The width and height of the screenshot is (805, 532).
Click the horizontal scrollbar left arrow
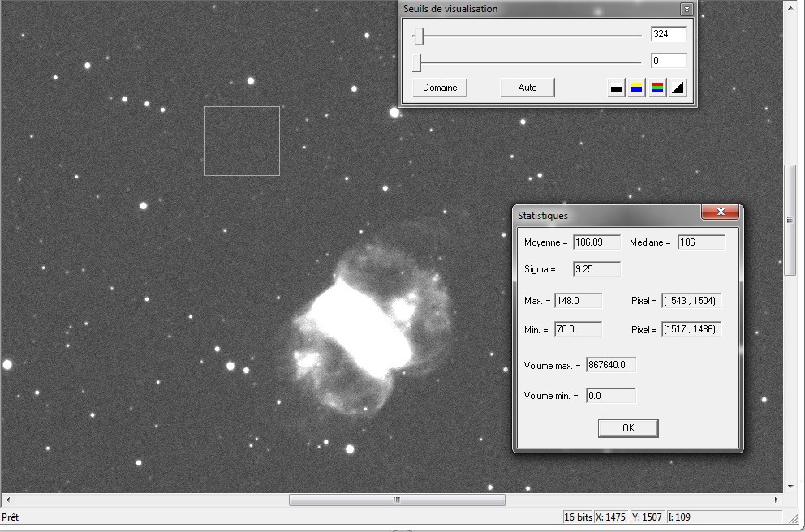click(7, 500)
